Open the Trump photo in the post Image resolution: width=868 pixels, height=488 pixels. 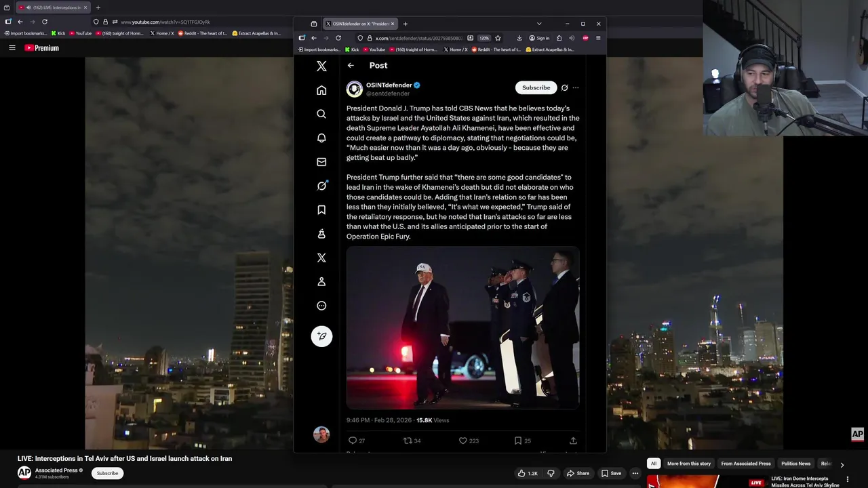[463, 328]
